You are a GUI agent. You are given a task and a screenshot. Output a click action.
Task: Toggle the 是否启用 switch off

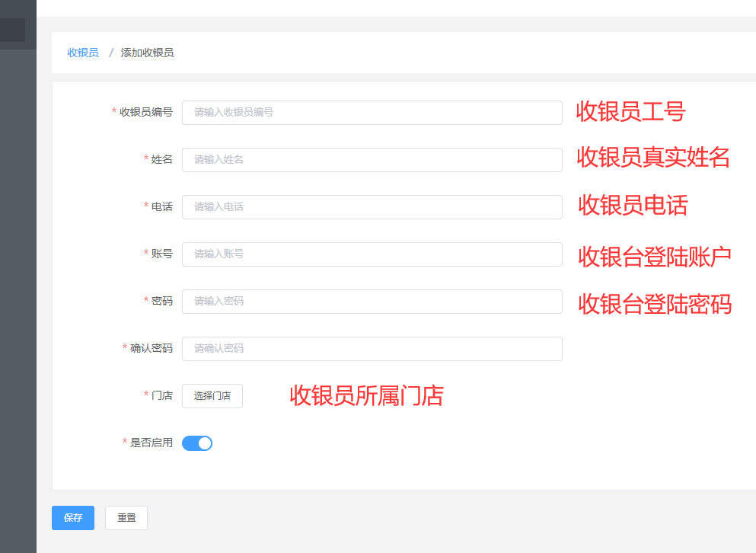coord(197,443)
